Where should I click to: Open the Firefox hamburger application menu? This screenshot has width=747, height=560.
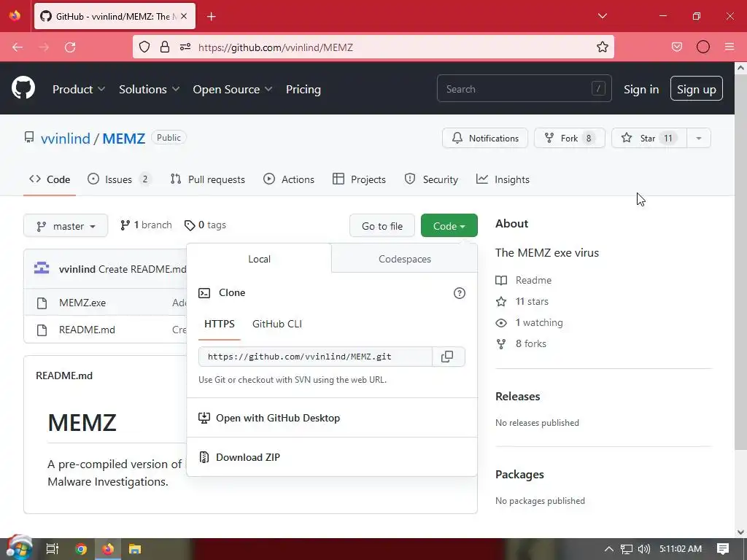click(x=729, y=47)
